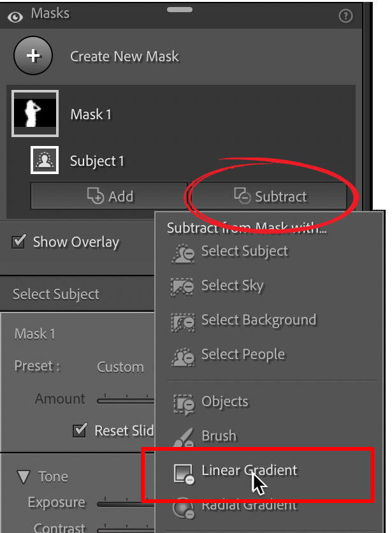392x533 pixels.
Task: Choose Radial Gradient from subtract menu
Action: (249, 505)
